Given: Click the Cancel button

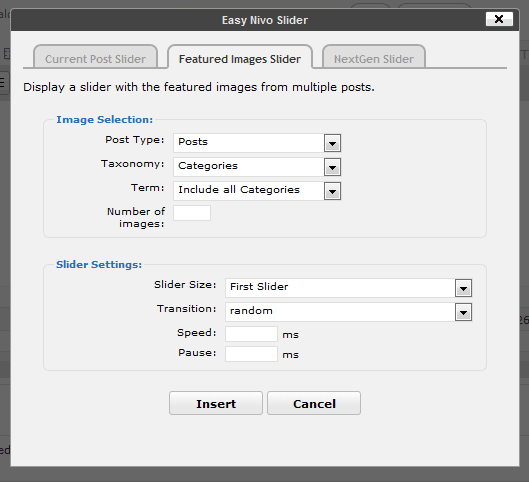Looking at the screenshot, I should coord(314,403).
